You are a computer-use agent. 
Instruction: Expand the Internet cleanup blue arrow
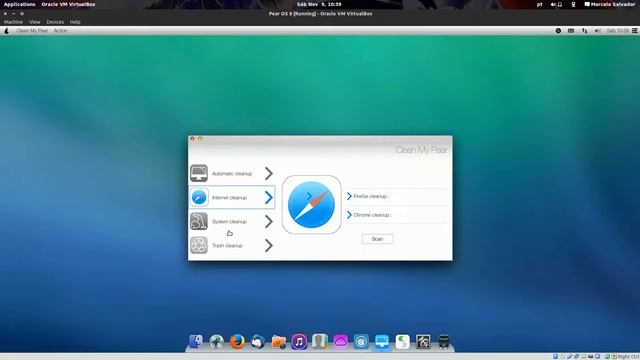(269, 198)
